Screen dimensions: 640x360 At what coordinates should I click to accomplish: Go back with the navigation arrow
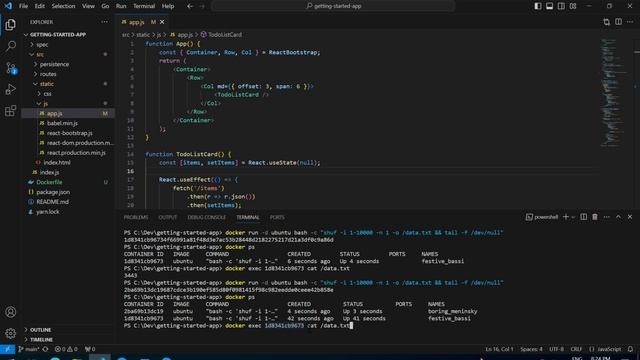[190, 6]
